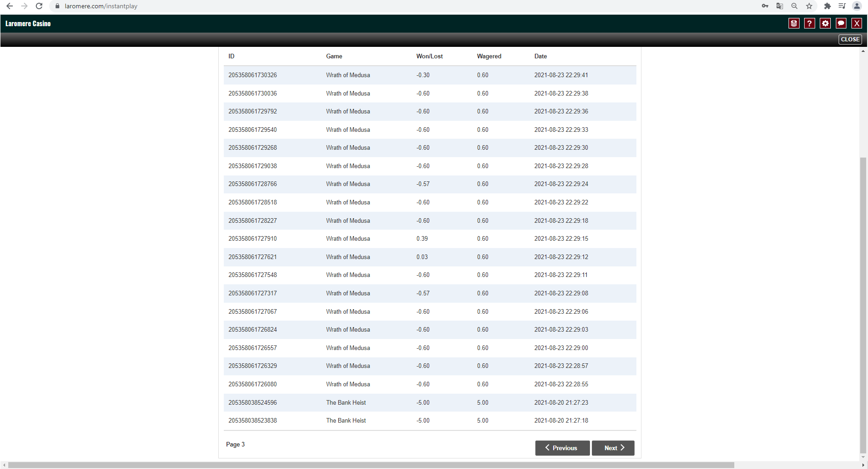The height and width of the screenshot is (469, 868).
Task: Open the cashier coin stack icon
Action: (794, 23)
